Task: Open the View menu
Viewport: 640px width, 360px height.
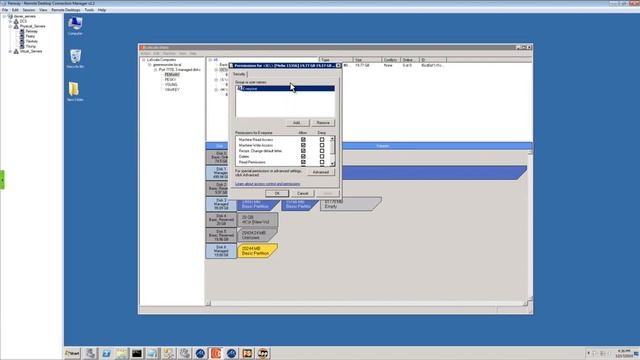Action: click(x=43, y=10)
